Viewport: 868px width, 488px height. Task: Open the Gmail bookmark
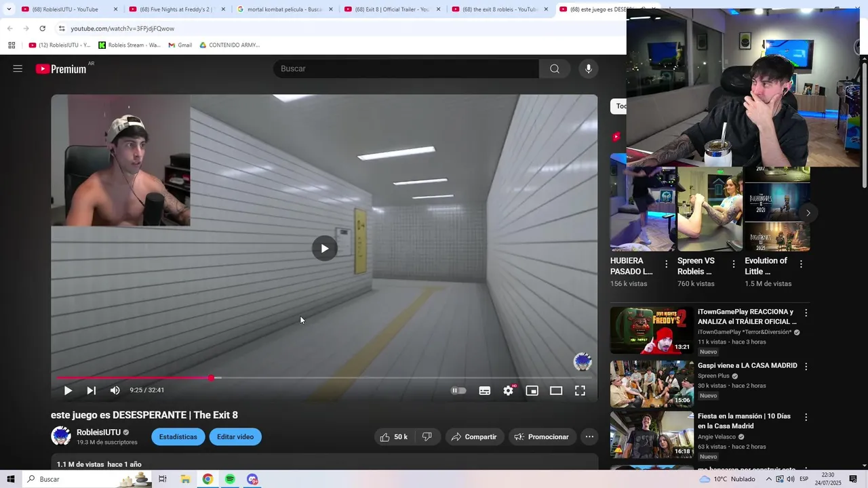coord(180,45)
